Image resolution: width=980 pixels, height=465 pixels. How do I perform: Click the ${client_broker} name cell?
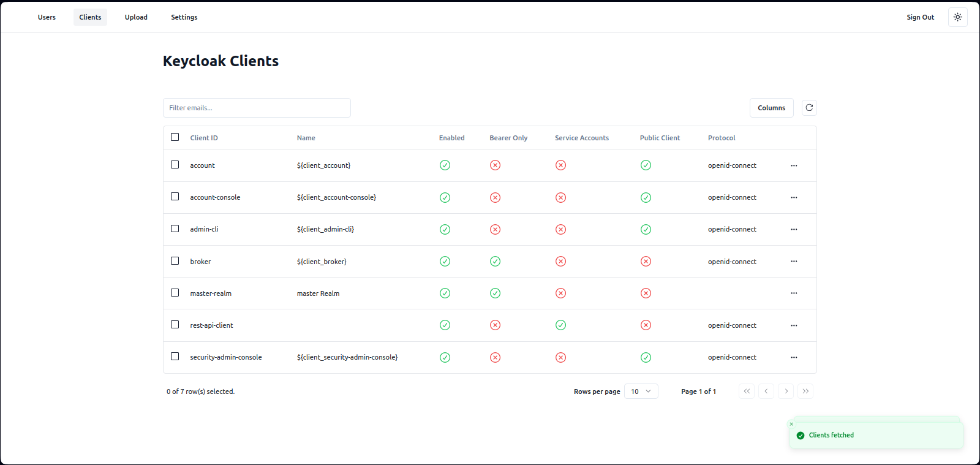click(322, 262)
